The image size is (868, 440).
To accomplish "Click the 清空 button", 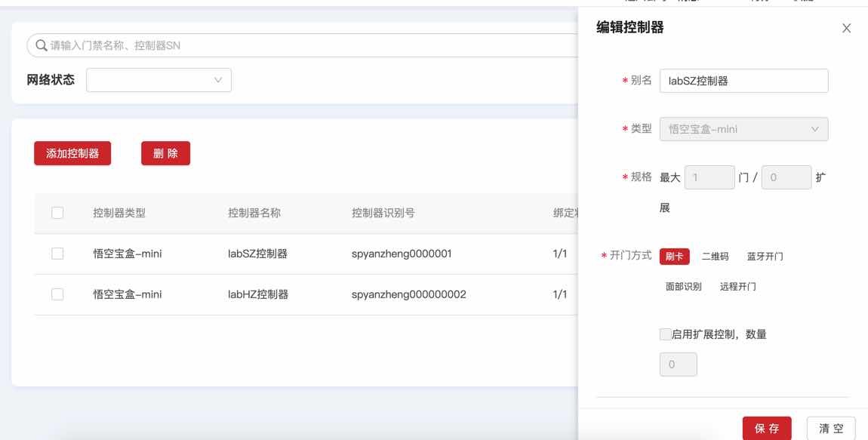I will [831, 429].
